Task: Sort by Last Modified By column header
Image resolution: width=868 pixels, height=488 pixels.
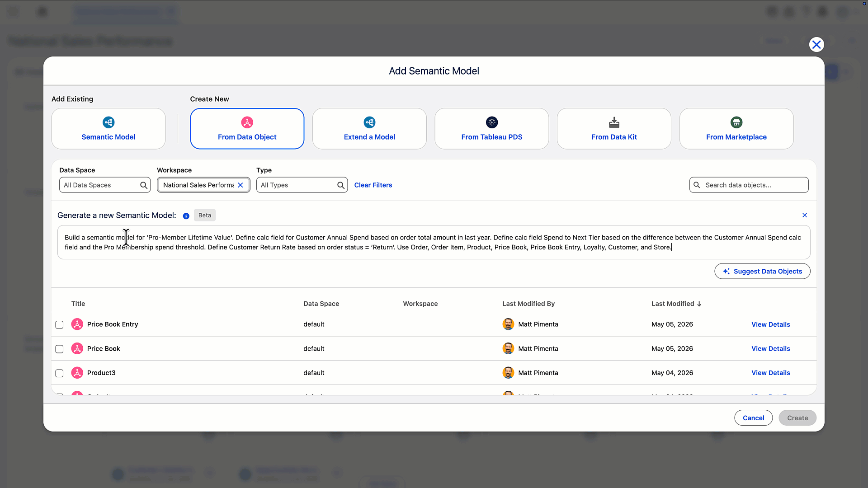Action: click(x=528, y=304)
